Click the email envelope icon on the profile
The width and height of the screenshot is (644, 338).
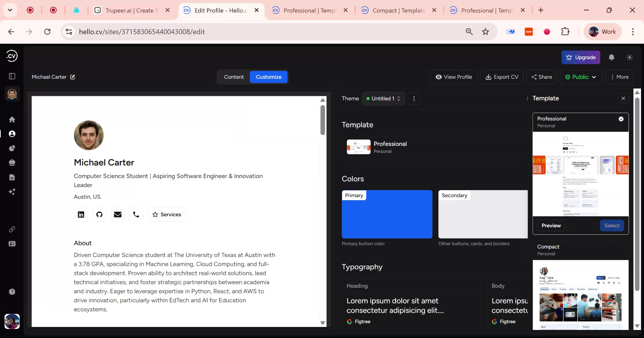coord(117,214)
